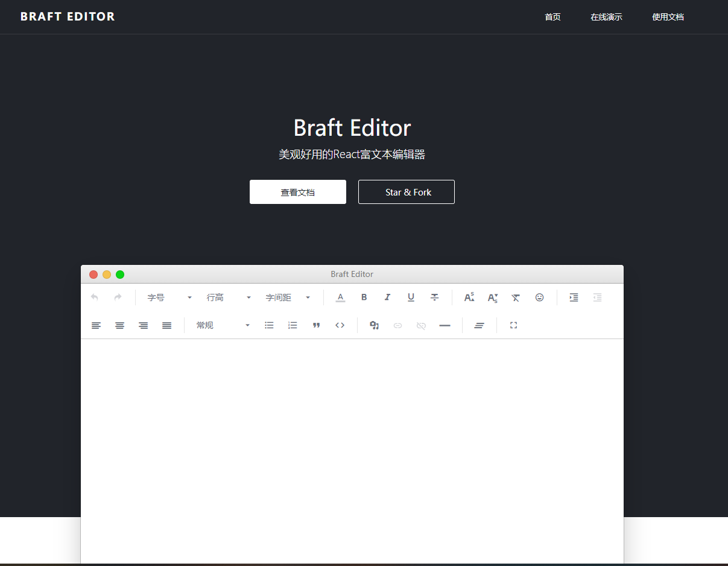Screen dimensions: 728x566
Task: Go to 首页 in the top navigation
Action: (x=552, y=17)
